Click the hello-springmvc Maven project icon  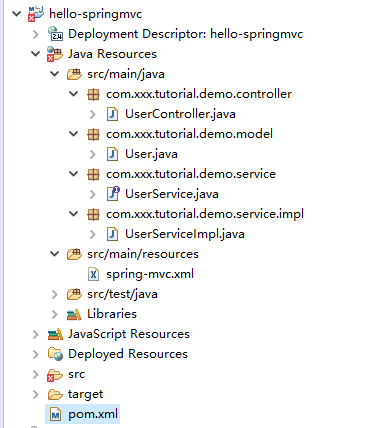click(36, 14)
